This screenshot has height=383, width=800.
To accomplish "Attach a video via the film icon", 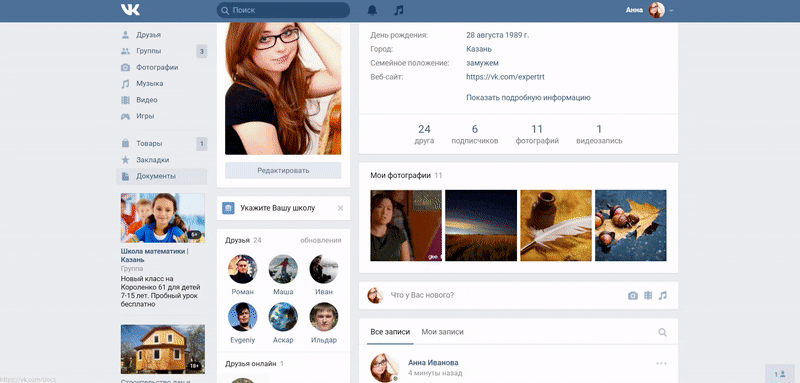I will (x=648, y=295).
